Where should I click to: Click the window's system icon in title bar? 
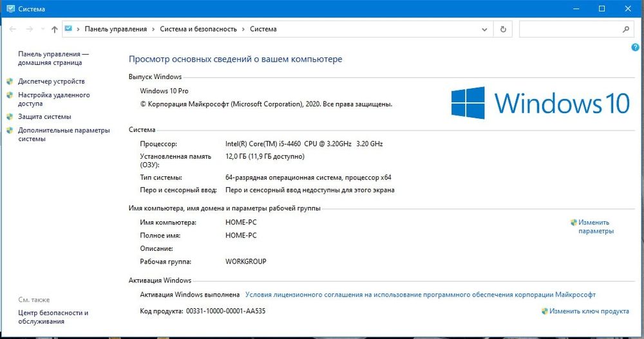[11, 8]
